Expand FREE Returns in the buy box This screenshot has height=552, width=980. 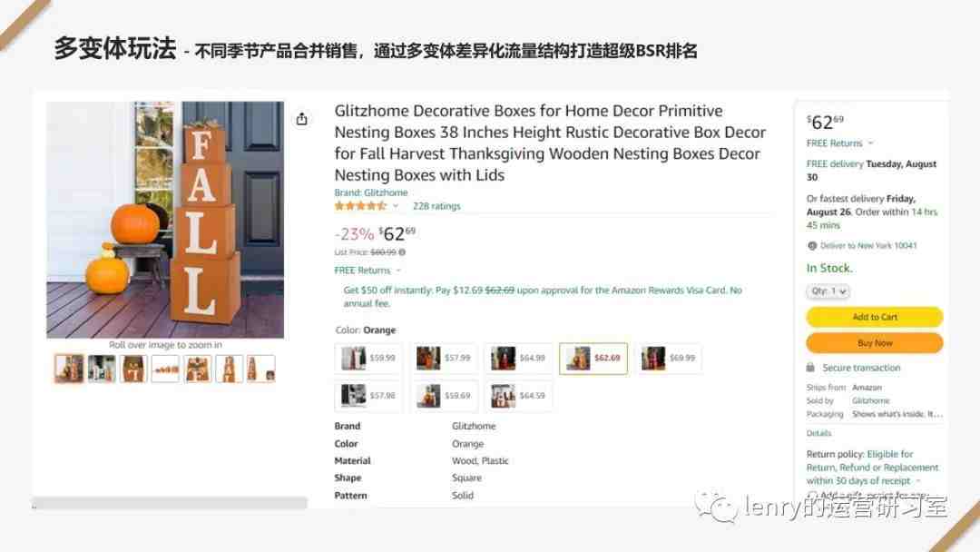tap(839, 143)
